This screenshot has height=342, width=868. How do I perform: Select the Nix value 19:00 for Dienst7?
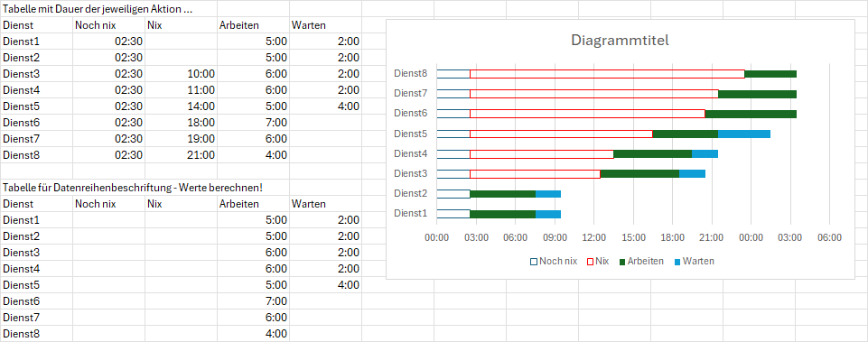pos(181,139)
